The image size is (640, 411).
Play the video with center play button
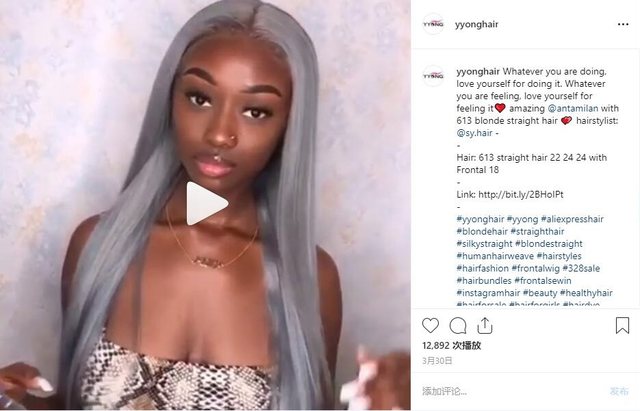(x=206, y=203)
